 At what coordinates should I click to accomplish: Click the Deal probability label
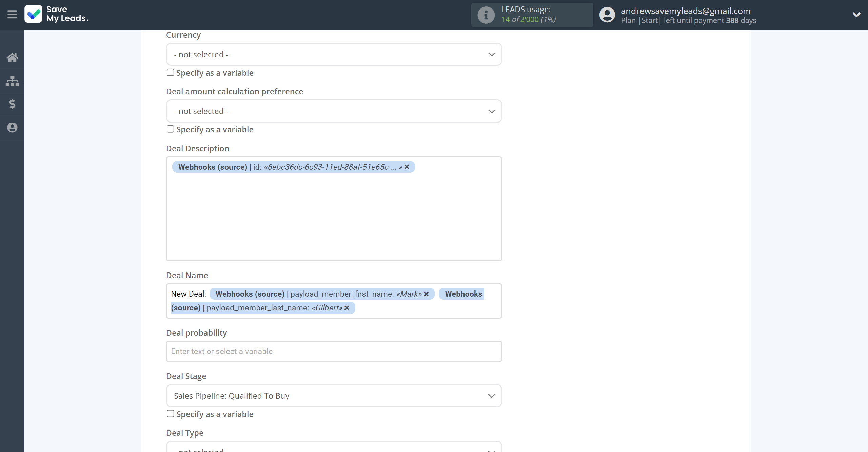(x=197, y=333)
